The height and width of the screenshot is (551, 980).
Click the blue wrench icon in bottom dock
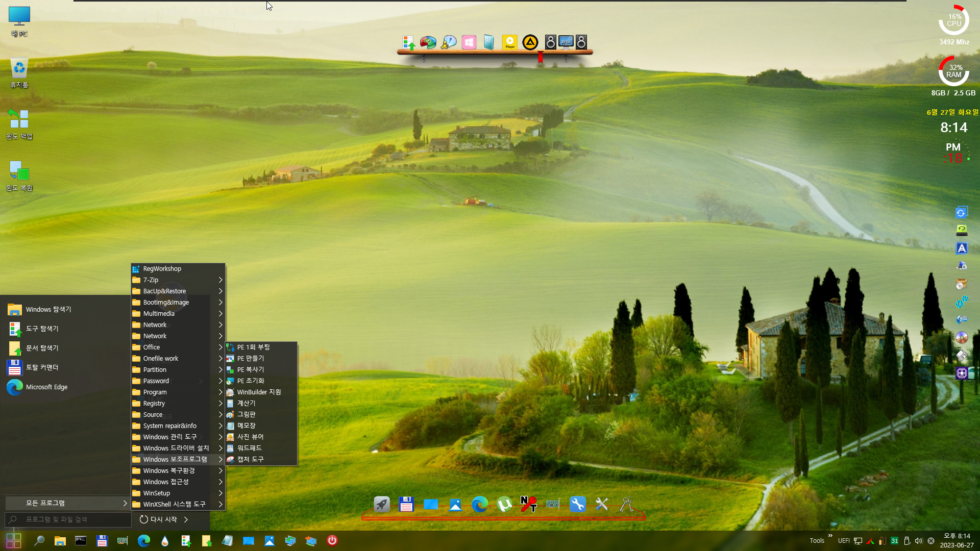(577, 505)
